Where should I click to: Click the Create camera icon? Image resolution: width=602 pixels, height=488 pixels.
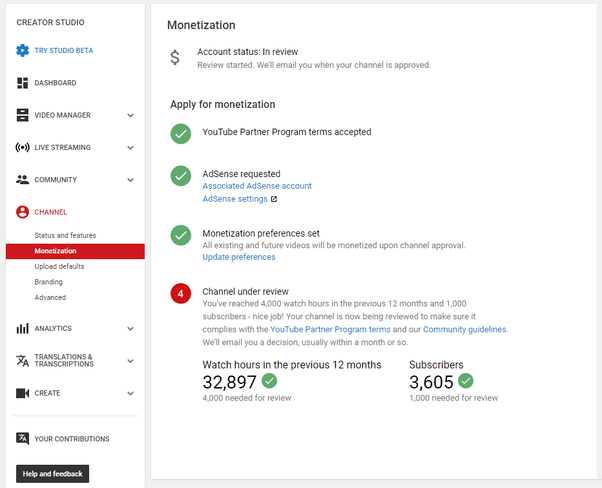[x=22, y=393]
